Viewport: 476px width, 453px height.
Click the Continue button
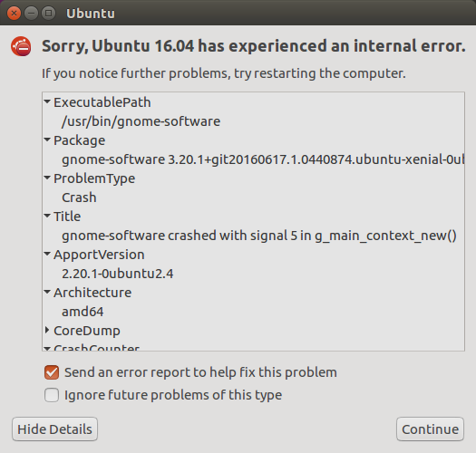pyautogui.click(x=430, y=429)
